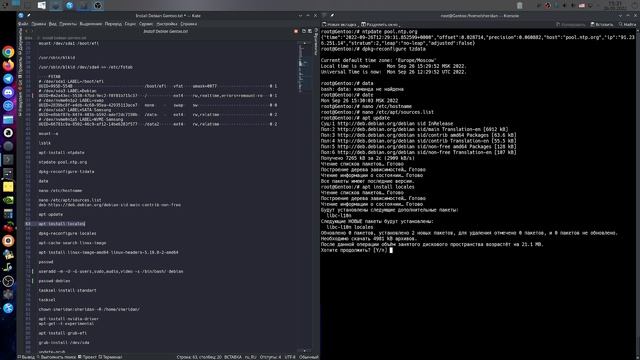Open the Обычный syntax mode dropdown
The height and width of the screenshot is (360, 640).
coord(309,357)
